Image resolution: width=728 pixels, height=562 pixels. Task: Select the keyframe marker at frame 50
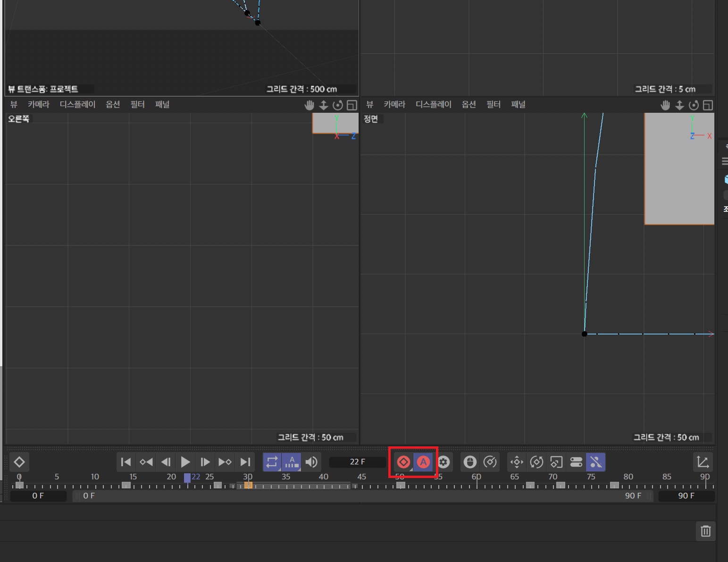click(401, 485)
